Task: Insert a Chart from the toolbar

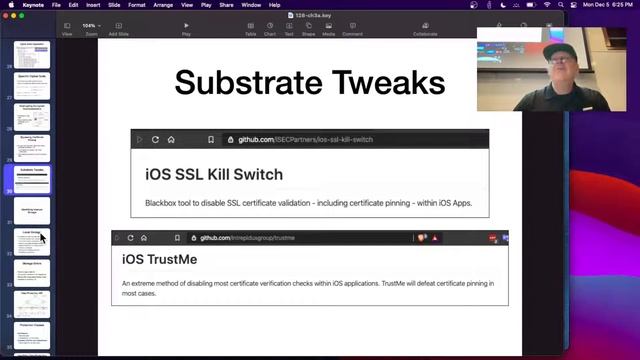Action: 270,29
